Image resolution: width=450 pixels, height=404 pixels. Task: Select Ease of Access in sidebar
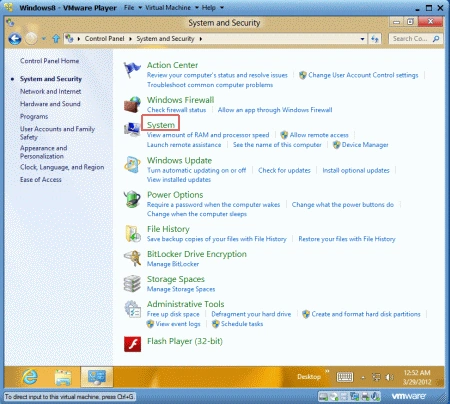point(41,179)
